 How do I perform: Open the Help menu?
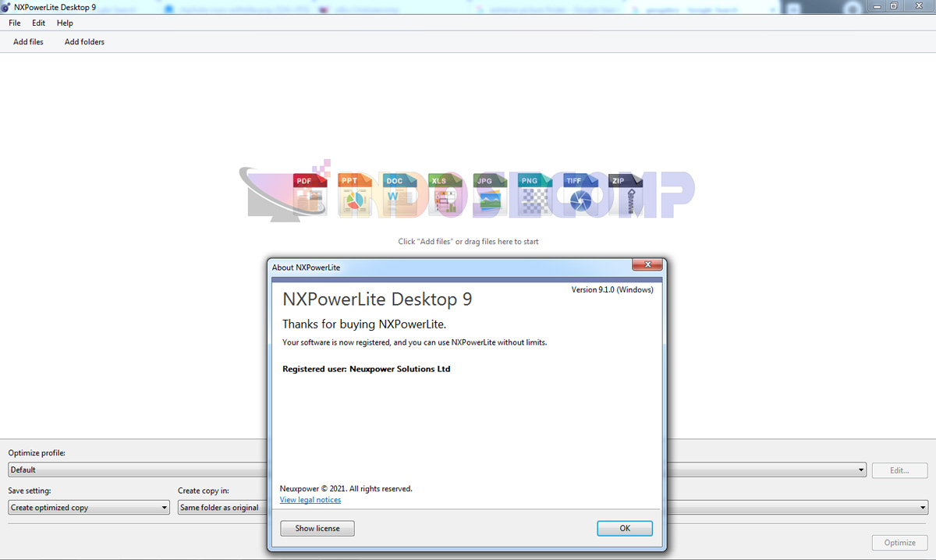click(x=65, y=23)
